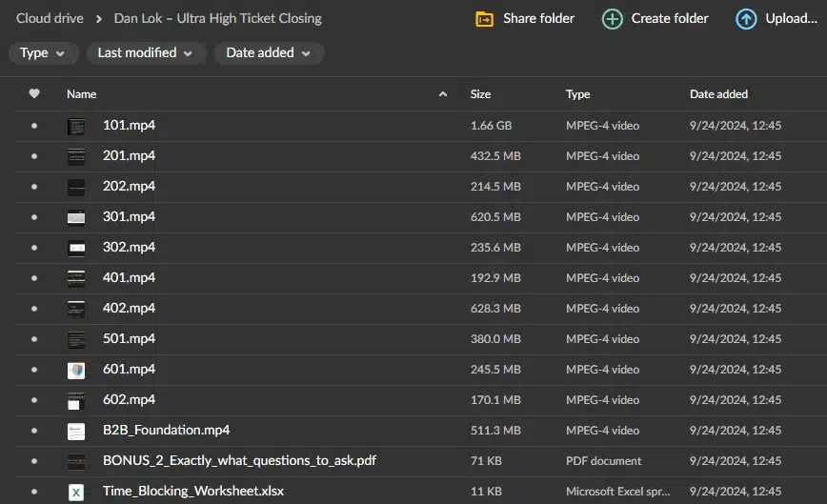
Task: Sort by the Size column header
Action: [x=480, y=94]
